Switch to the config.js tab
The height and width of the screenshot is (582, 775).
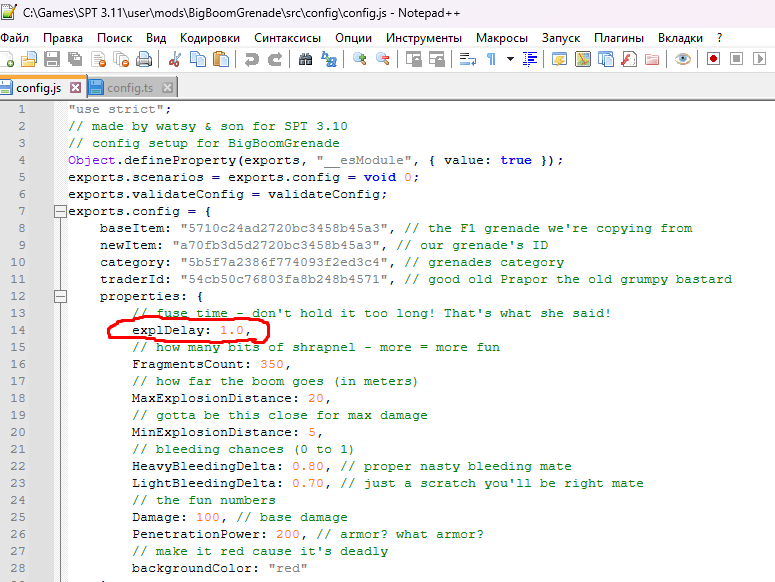pos(38,88)
